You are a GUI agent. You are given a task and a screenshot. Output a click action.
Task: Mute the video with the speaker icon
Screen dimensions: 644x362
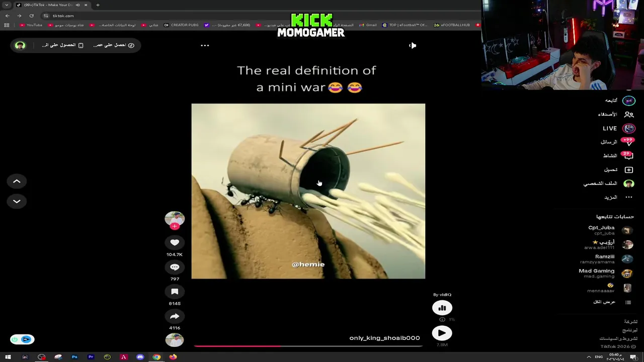(x=413, y=45)
